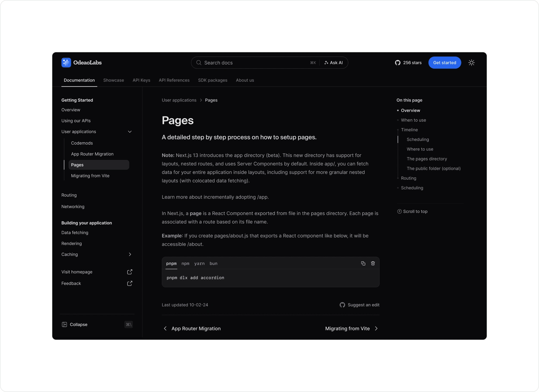
Task: Expand the Caching section chevron
Action: point(130,254)
